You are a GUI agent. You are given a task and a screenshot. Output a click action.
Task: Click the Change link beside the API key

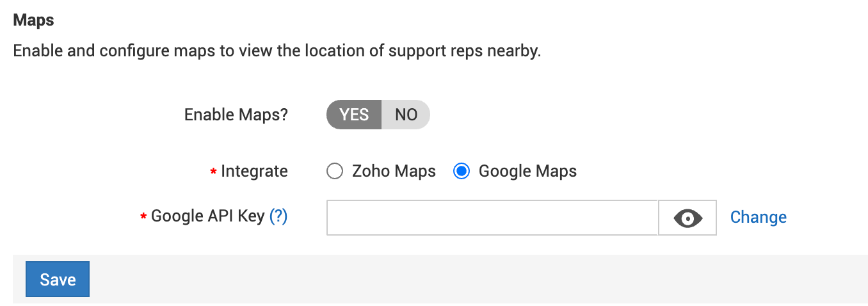coord(758,217)
